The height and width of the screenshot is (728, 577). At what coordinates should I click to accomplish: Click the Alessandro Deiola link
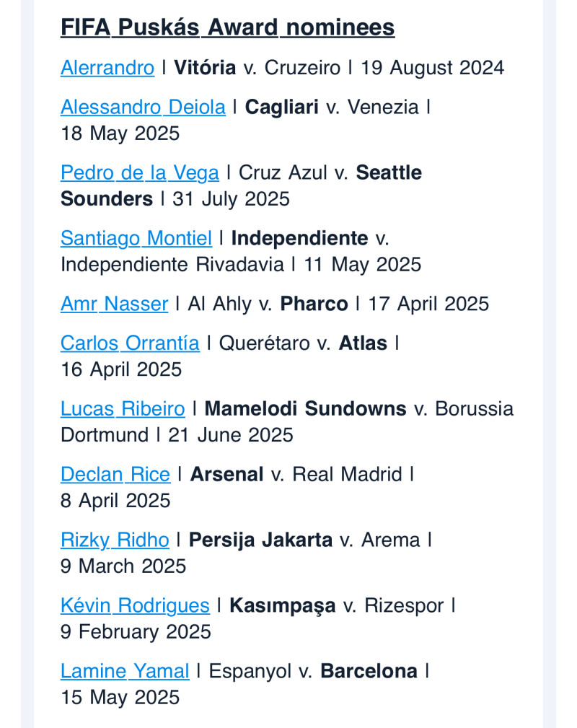(143, 108)
